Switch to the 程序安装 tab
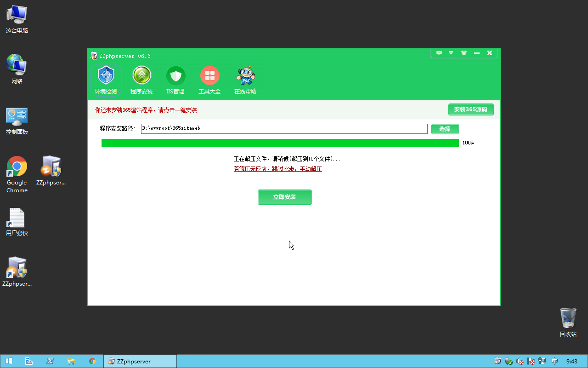This screenshot has height=368, width=588. tap(141, 80)
